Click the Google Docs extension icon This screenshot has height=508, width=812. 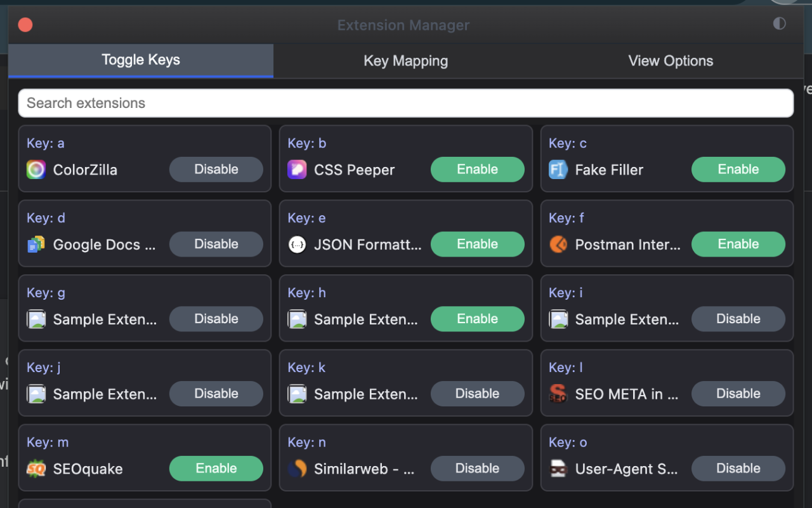pyautogui.click(x=36, y=244)
